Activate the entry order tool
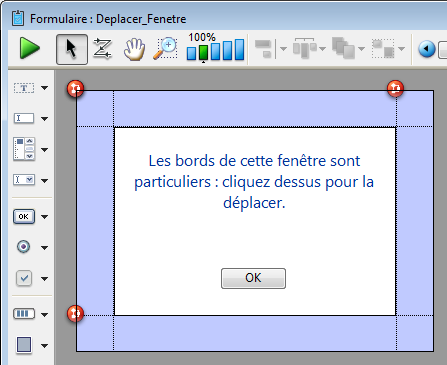The width and height of the screenshot is (447, 365). point(102,49)
